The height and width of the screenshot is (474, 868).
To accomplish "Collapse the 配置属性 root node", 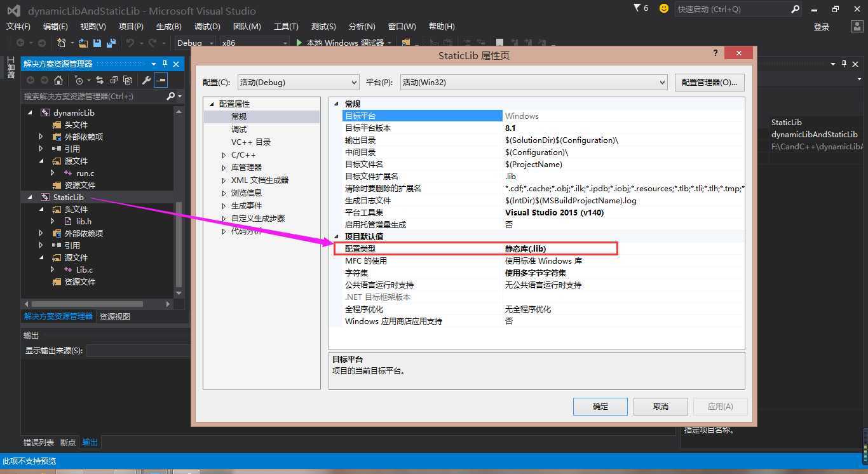I will pos(212,104).
